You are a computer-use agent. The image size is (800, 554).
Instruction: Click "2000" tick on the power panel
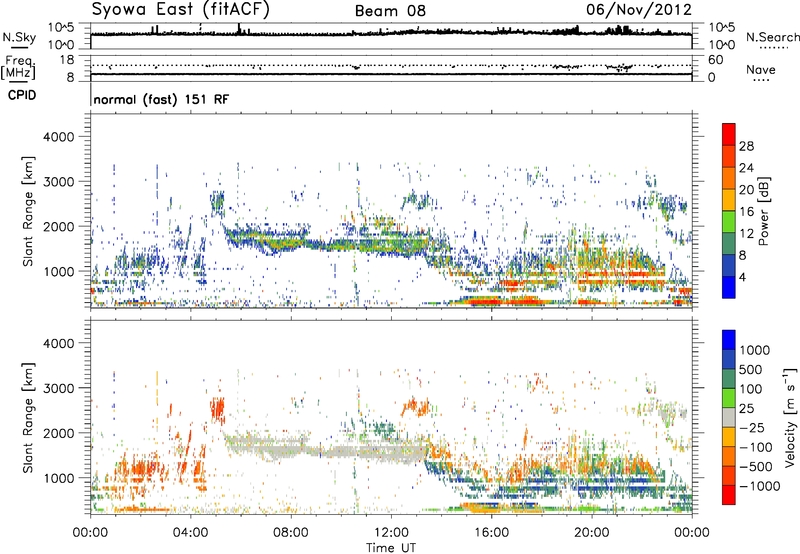[x=59, y=226]
